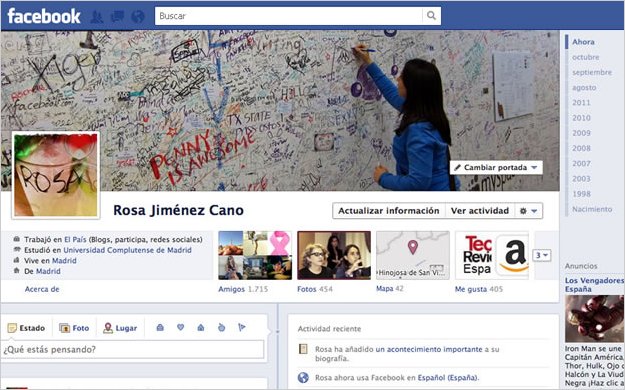Click the cover photo of the wall

pyautogui.click(x=280, y=110)
